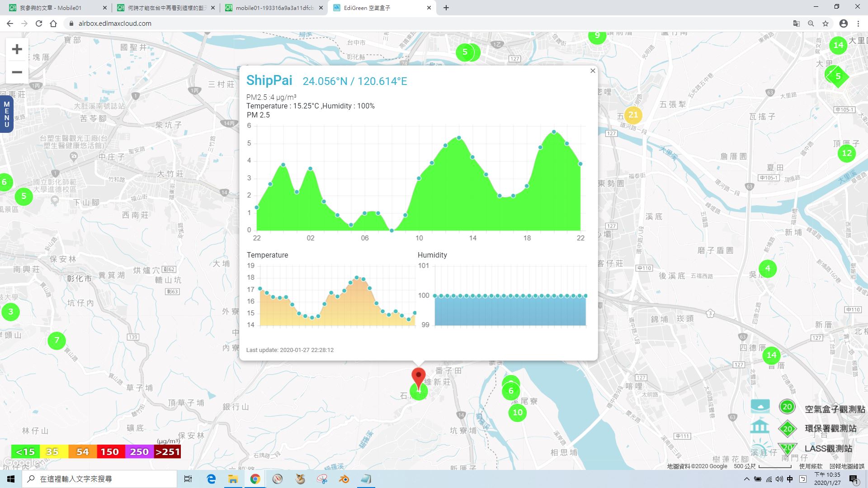Click the 環保署觀測站 legend label

[x=830, y=428]
